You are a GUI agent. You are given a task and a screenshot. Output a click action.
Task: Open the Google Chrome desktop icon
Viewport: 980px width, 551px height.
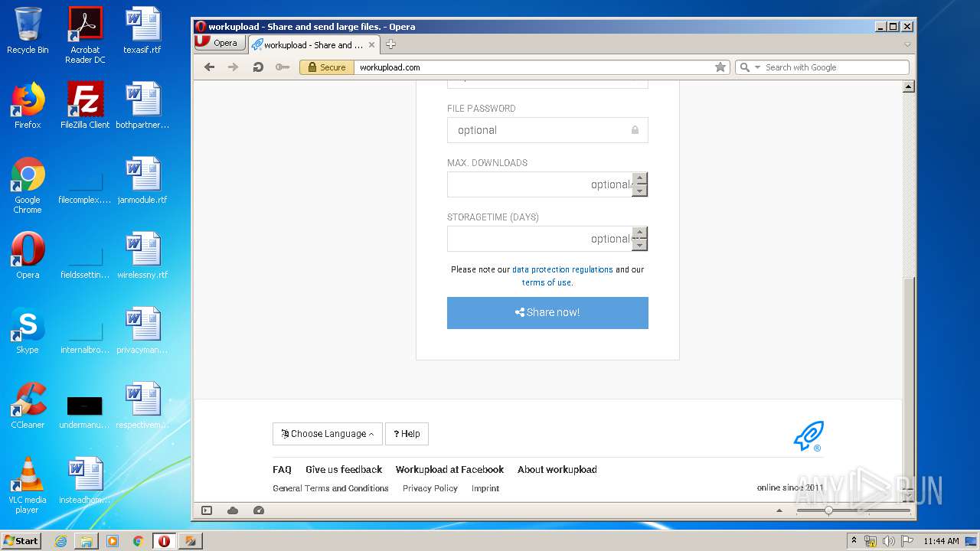pos(28,185)
